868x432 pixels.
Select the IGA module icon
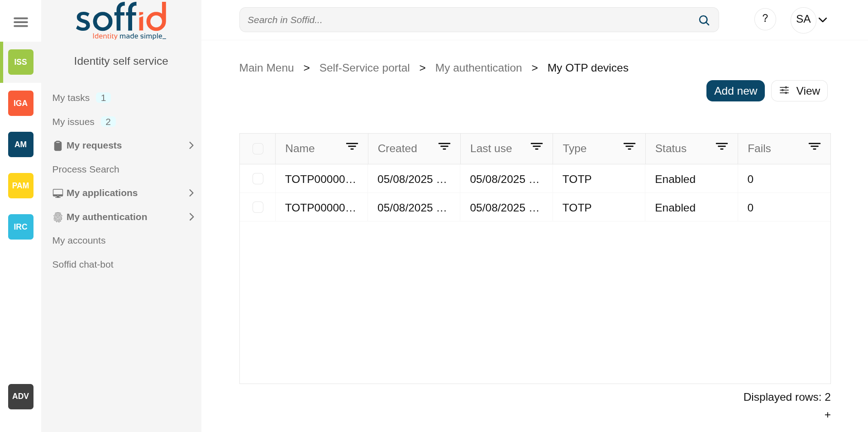[20, 103]
